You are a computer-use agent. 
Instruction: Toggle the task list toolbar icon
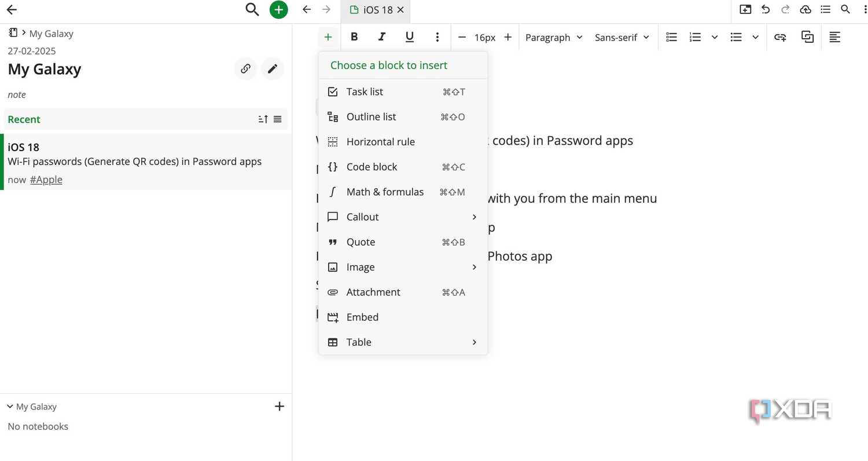(671, 37)
